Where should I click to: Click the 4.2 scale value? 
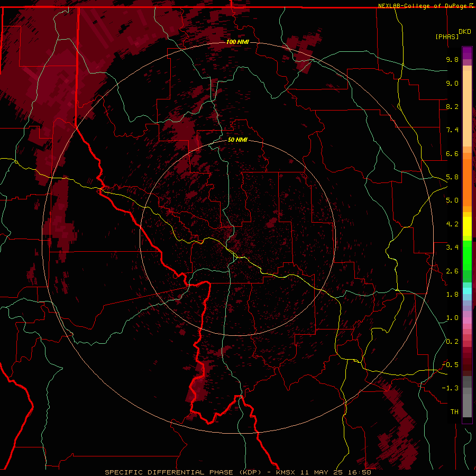pyautogui.click(x=452, y=224)
